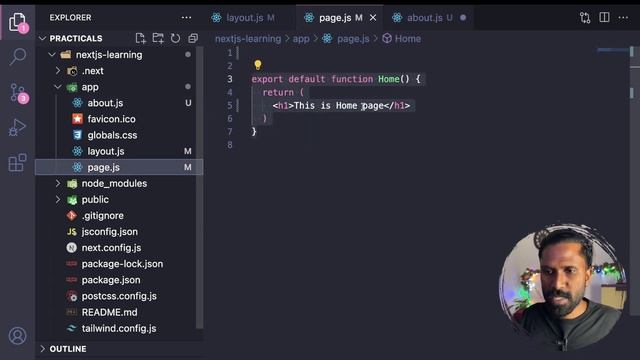This screenshot has height=360, width=640.
Task: Click the lightbulb code action icon
Action: [x=258, y=64]
